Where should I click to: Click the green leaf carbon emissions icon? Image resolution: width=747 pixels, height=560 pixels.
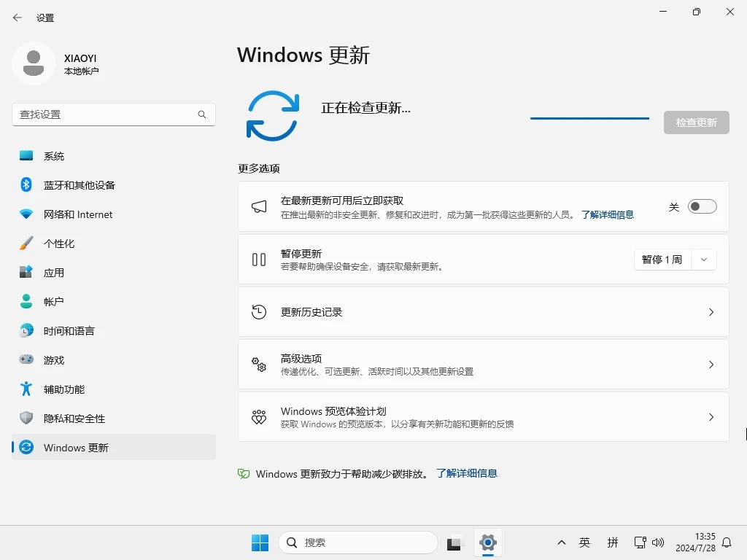coord(244,474)
